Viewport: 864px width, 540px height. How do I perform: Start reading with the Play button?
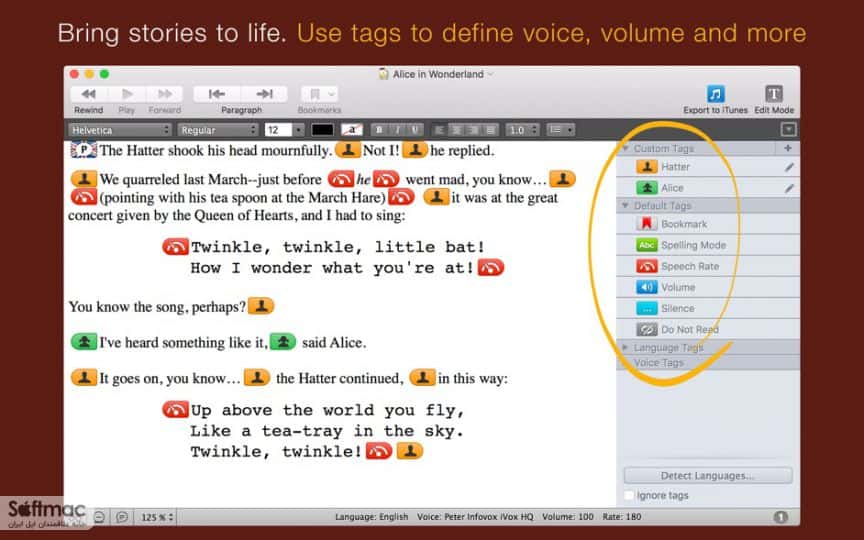[x=127, y=94]
